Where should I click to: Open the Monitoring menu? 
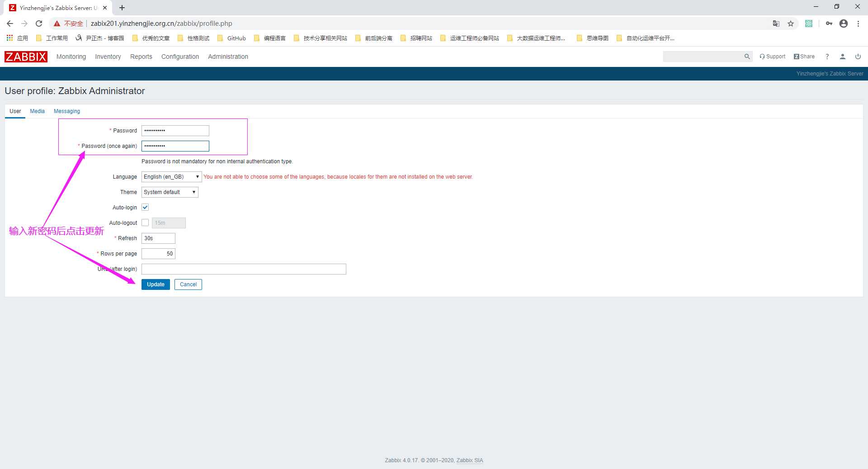[71, 57]
